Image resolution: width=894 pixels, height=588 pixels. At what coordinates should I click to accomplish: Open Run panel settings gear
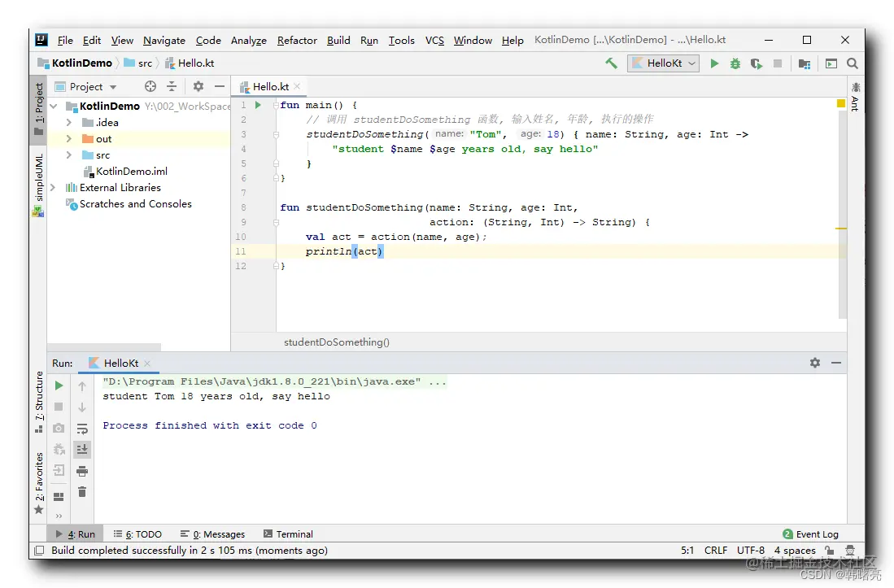[x=815, y=363]
